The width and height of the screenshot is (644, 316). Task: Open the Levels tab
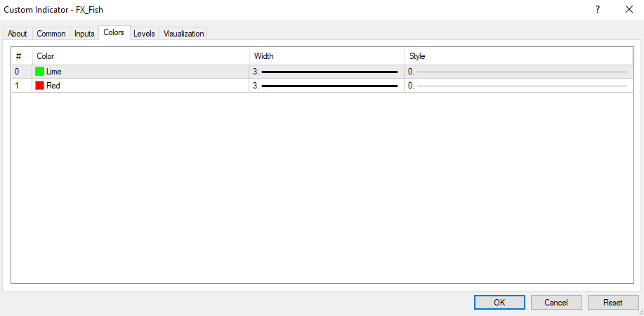click(x=144, y=34)
